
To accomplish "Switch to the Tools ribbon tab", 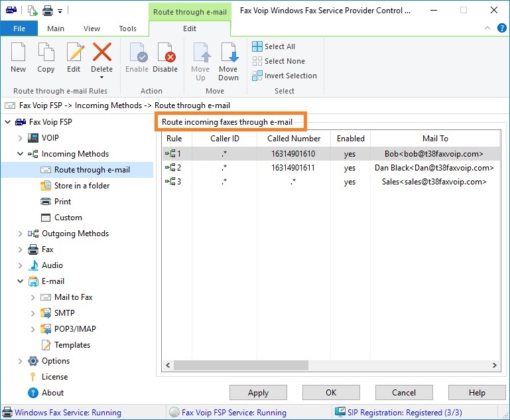I will point(128,29).
